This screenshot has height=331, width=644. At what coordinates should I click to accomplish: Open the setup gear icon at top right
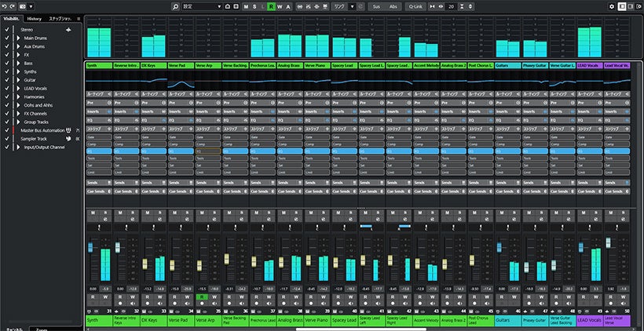point(612,6)
